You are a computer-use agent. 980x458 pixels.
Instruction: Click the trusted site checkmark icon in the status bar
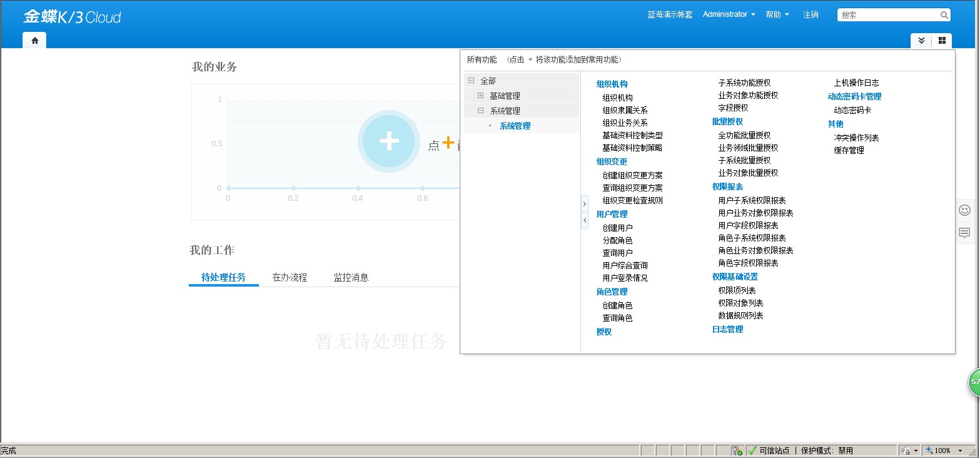point(752,450)
